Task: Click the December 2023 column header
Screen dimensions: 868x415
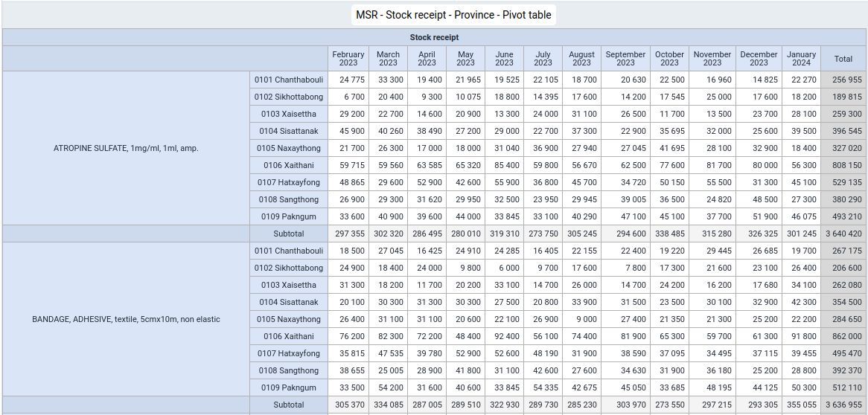Action: pos(759,59)
